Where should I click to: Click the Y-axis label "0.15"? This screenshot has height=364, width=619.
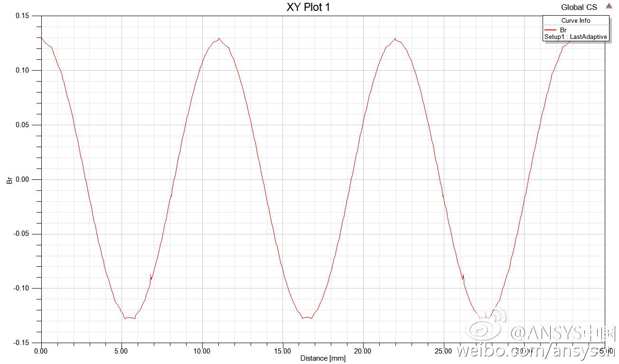(22, 16)
